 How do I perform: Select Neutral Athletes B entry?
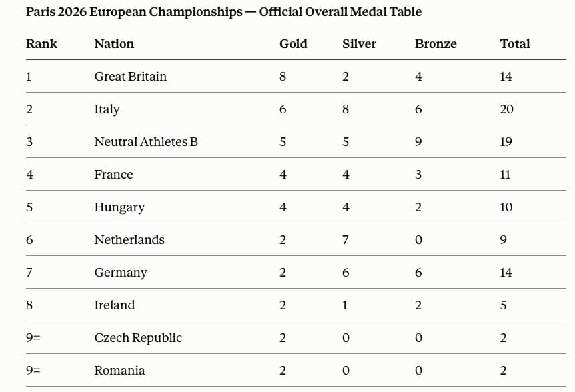146,142
